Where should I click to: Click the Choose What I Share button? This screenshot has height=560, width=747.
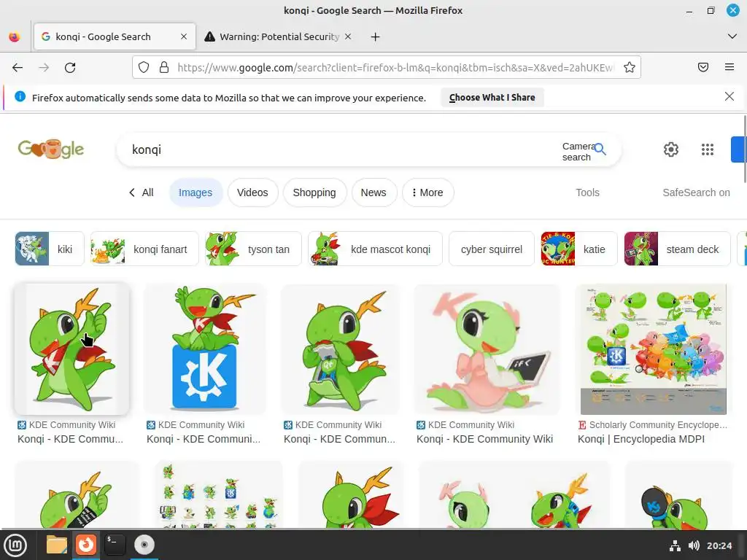click(492, 98)
